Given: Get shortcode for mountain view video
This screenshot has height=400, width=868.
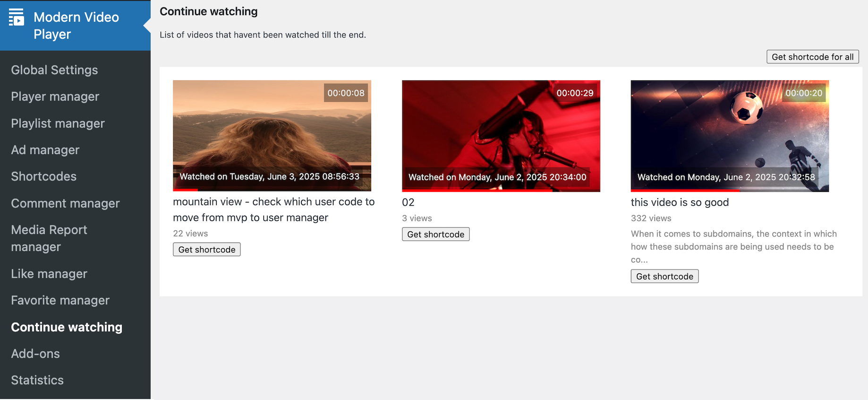Looking at the screenshot, I should pyautogui.click(x=206, y=250).
